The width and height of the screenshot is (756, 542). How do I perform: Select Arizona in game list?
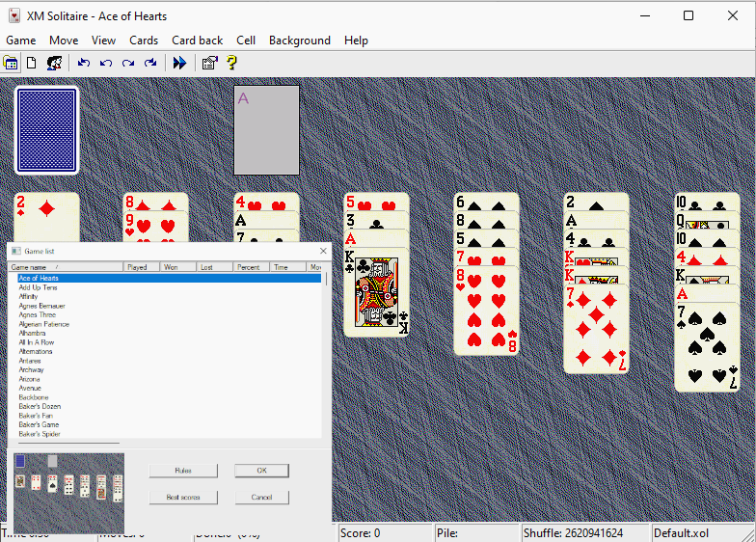tap(29, 379)
